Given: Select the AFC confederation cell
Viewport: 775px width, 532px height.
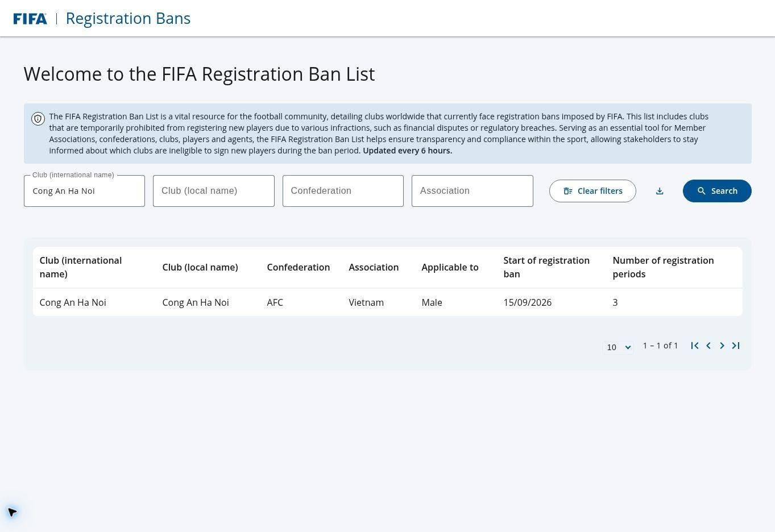Looking at the screenshot, I should point(275,302).
